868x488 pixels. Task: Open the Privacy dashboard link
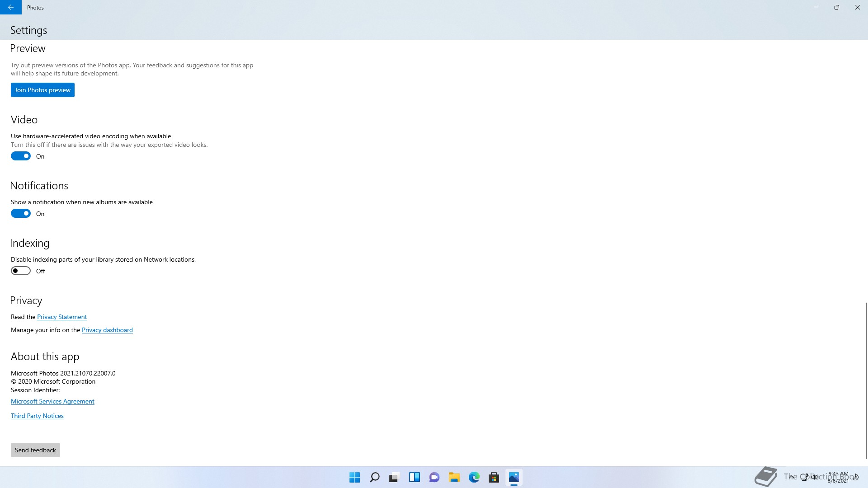[107, 330]
